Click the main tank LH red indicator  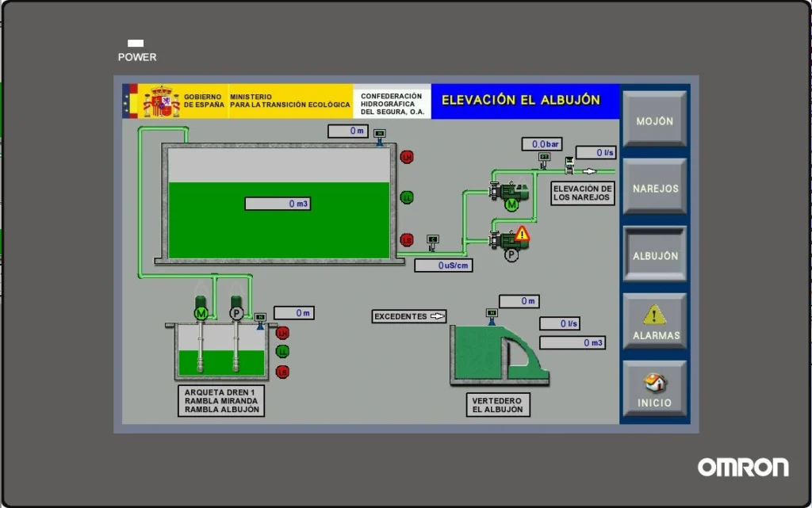coord(407,157)
